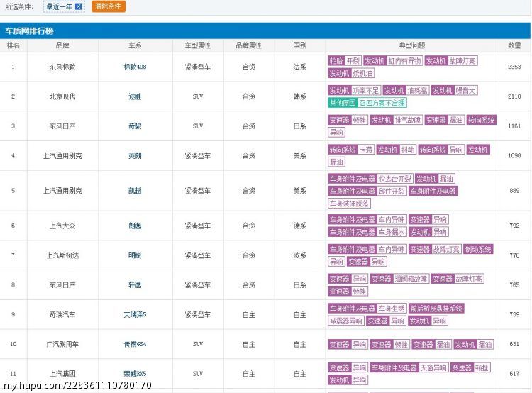The height and width of the screenshot is (393, 532).
Task: Click the green 其他原因 召回方案不合理 tag
Action: click(x=367, y=102)
